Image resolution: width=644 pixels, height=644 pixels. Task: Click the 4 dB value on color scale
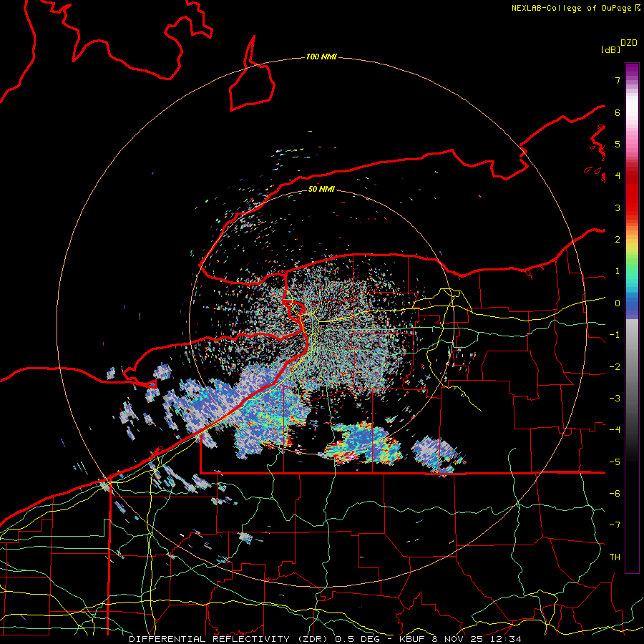pos(618,176)
